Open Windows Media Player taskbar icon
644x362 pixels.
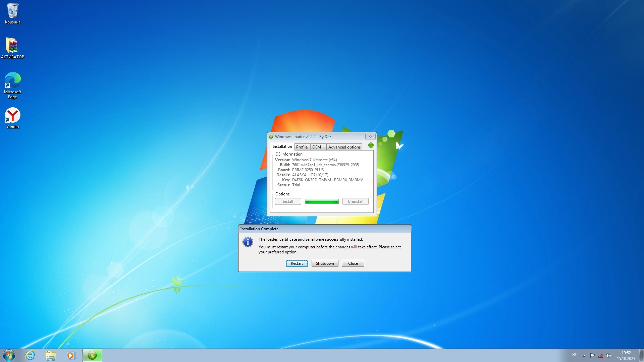(71, 355)
